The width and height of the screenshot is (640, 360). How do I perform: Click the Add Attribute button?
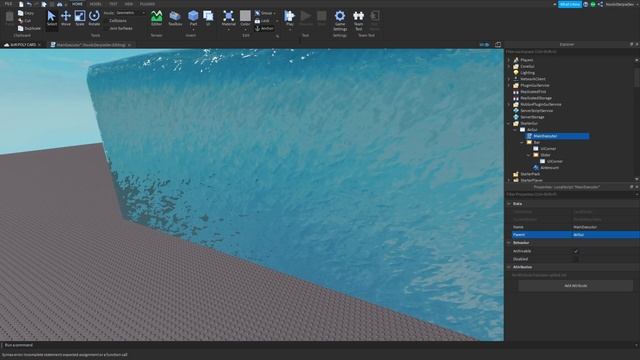tap(576, 286)
